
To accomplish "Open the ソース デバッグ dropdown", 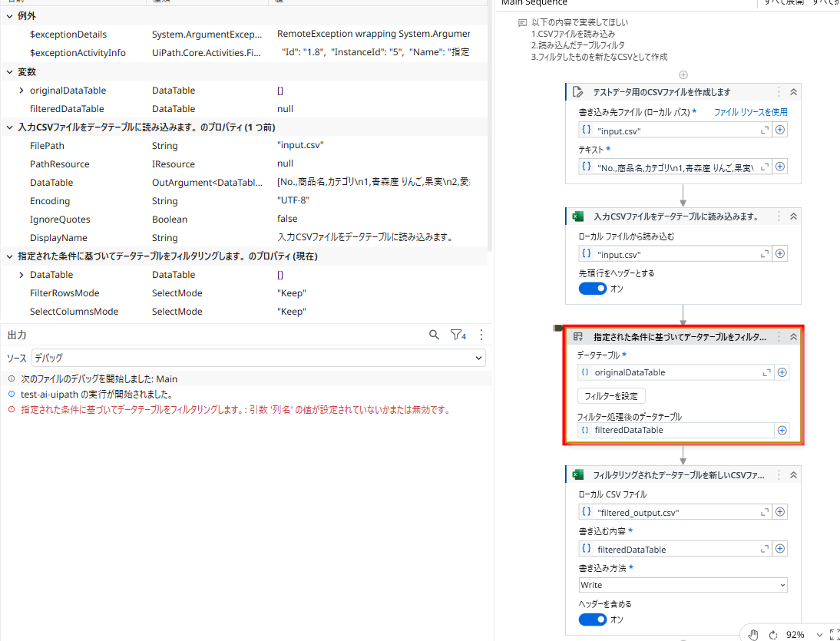I will 259,358.
